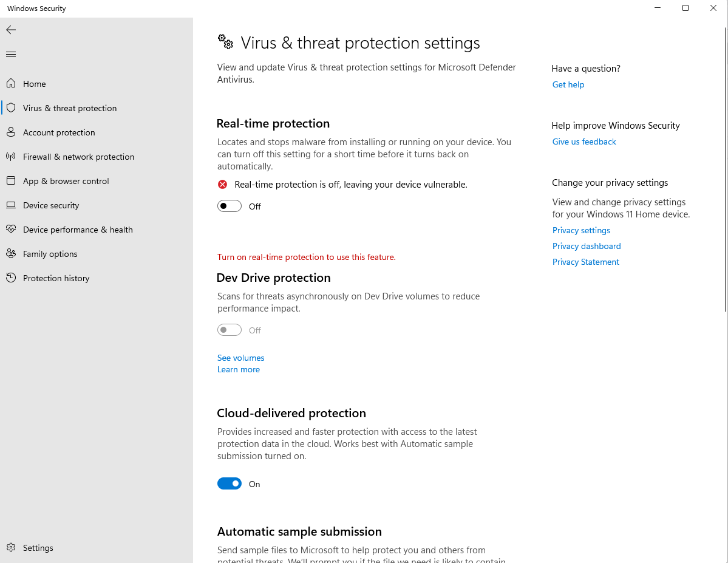The image size is (728, 563).
Task: Open Account protection person icon
Action: tap(11, 132)
